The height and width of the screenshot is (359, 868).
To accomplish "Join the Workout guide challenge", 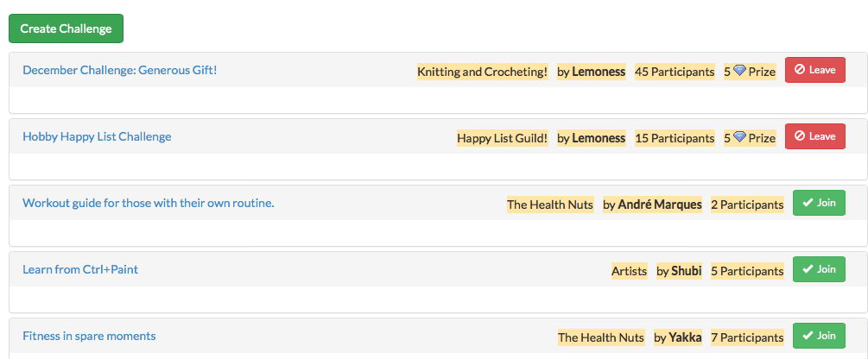I will point(818,203).
